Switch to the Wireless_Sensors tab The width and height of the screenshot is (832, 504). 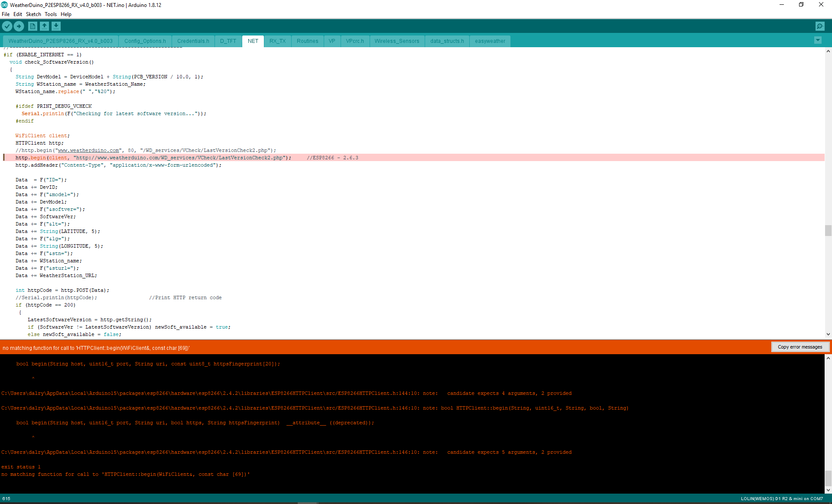396,41
